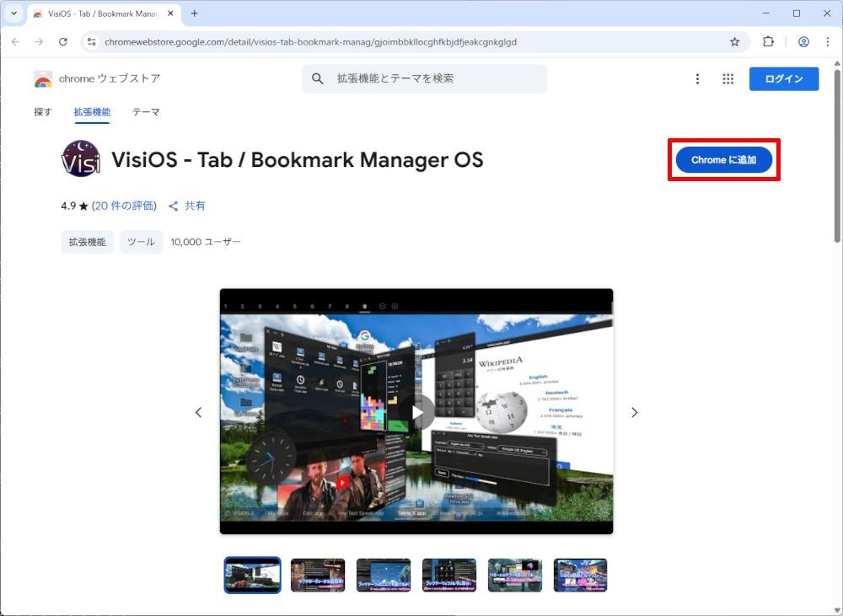
Task: Click the 拡張機能 category chip
Action: coord(87,242)
